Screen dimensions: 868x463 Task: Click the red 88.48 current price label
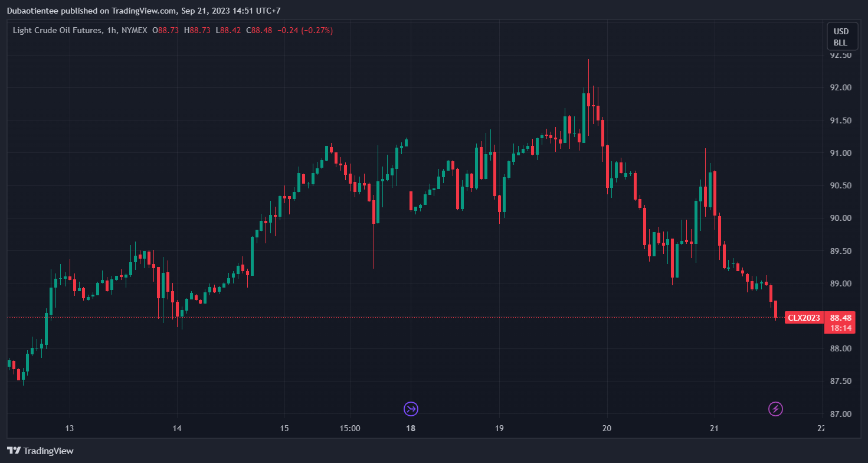(840, 318)
